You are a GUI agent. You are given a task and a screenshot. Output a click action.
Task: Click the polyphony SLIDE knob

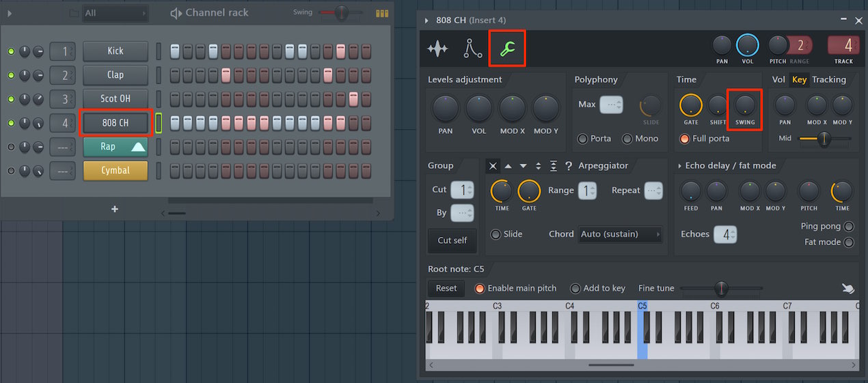pyautogui.click(x=651, y=105)
